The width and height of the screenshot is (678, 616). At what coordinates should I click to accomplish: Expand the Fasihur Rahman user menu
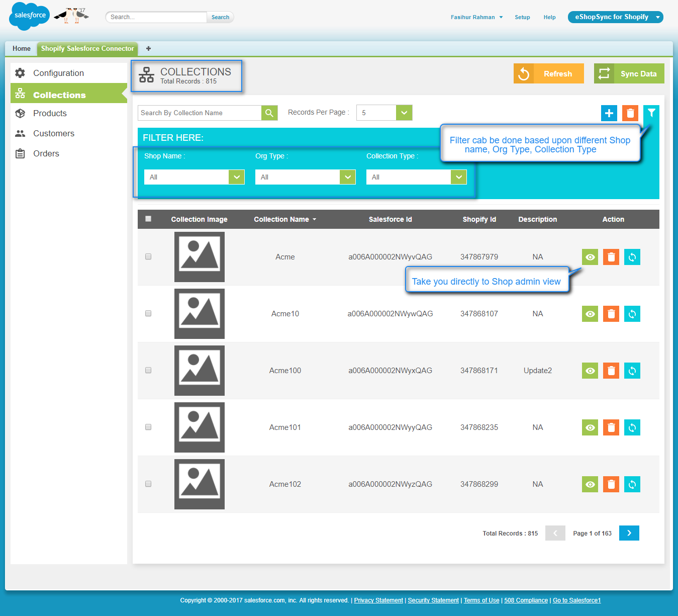coord(476,17)
